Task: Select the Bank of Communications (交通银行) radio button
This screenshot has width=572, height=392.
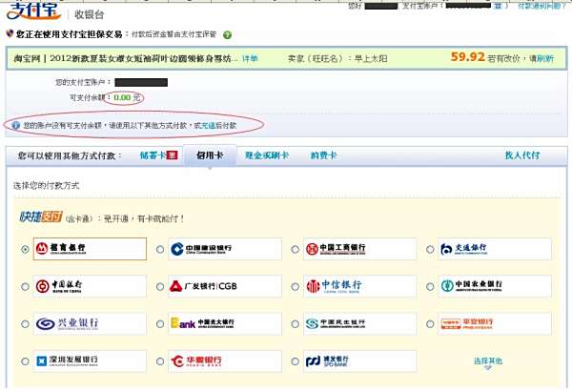Action: pyautogui.click(x=430, y=249)
